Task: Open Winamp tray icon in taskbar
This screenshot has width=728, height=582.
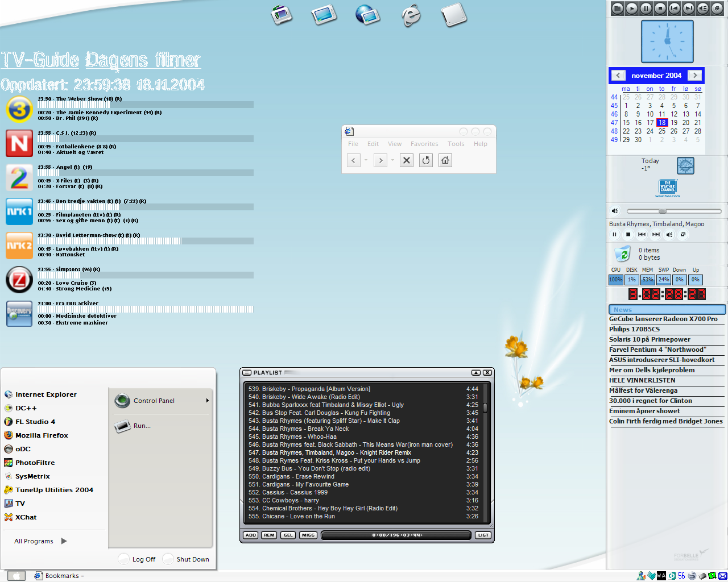Action: click(x=661, y=576)
